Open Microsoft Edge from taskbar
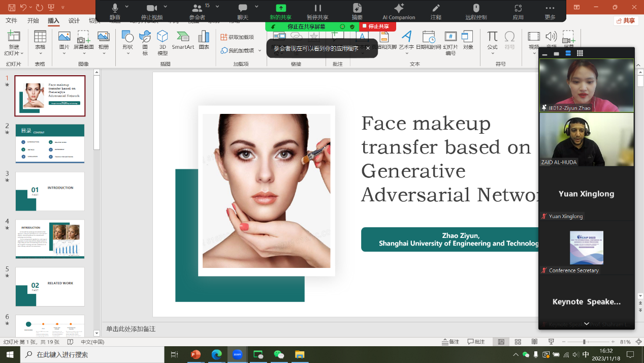 217,354
